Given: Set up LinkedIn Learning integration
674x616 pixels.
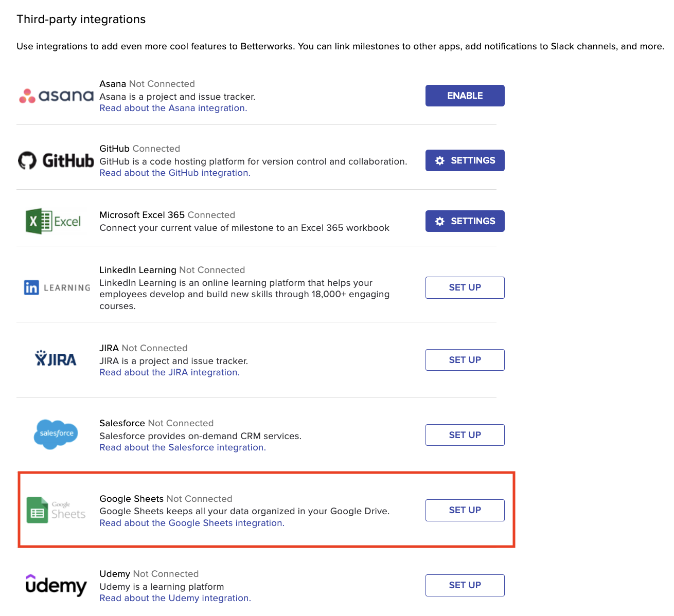Looking at the screenshot, I should click(465, 287).
